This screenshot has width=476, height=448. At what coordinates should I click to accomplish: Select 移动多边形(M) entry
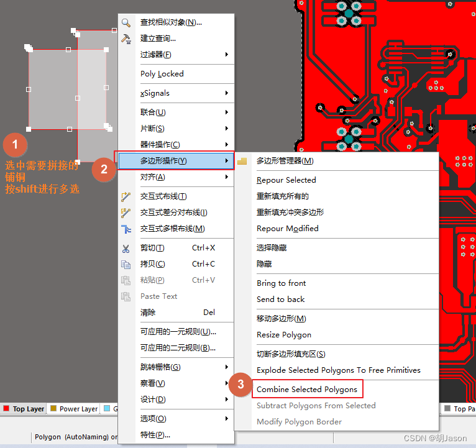(x=337, y=318)
